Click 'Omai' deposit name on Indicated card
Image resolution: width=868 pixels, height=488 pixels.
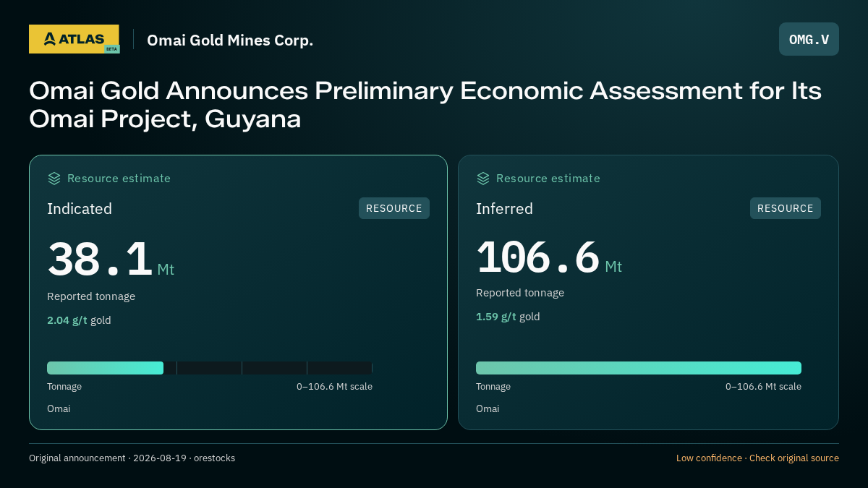pyautogui.click(x=59, y=408)
